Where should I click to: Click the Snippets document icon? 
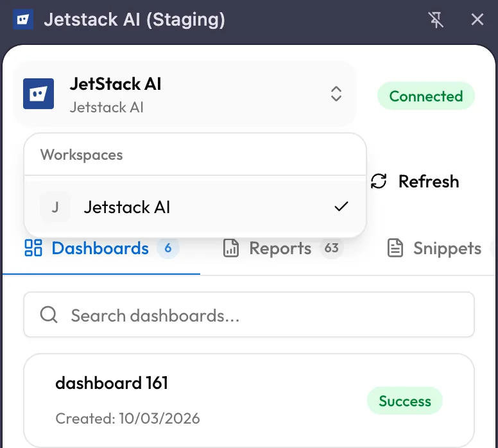(395, 248)
